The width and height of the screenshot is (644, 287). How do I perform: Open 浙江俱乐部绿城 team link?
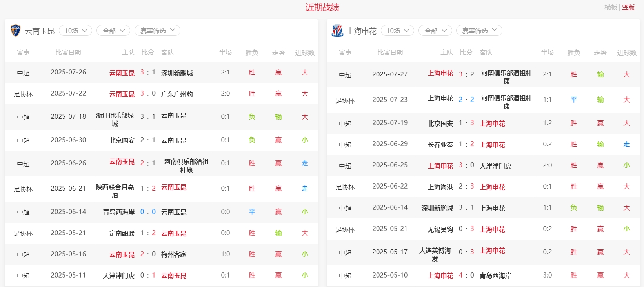tap(115, 119)
